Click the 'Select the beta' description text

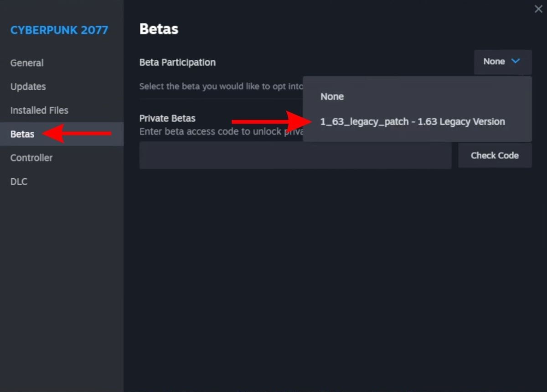[219, 86]
